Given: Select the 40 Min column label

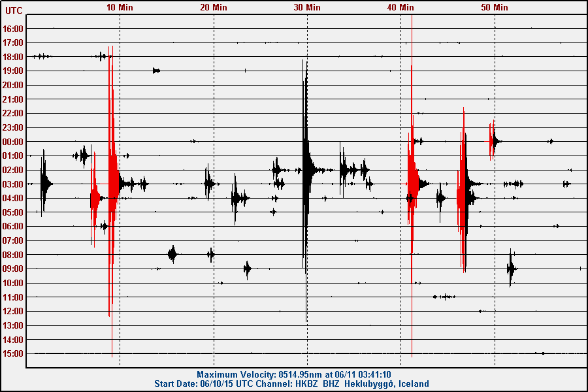Looking at the screenshot, I should [x=400, y=7].
